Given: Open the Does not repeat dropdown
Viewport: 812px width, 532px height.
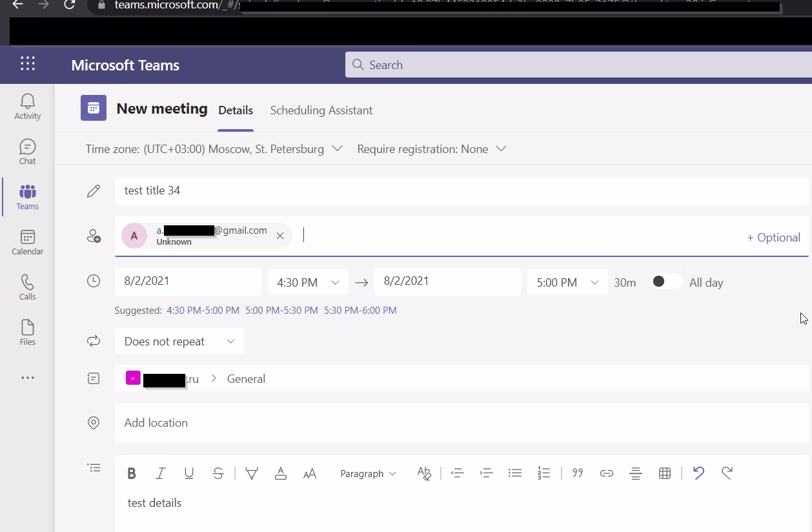Looking at the screenshot, I should (179, 342).
